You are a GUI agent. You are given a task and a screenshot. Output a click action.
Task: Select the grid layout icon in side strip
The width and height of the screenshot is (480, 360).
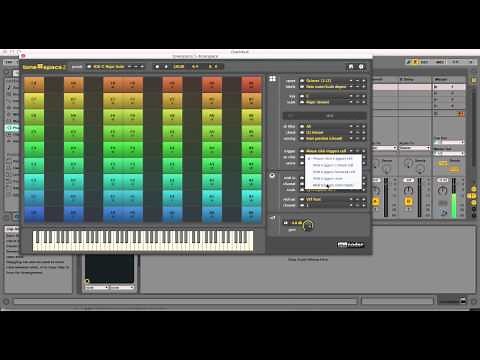pyautogui.click(x=273, y=79)
